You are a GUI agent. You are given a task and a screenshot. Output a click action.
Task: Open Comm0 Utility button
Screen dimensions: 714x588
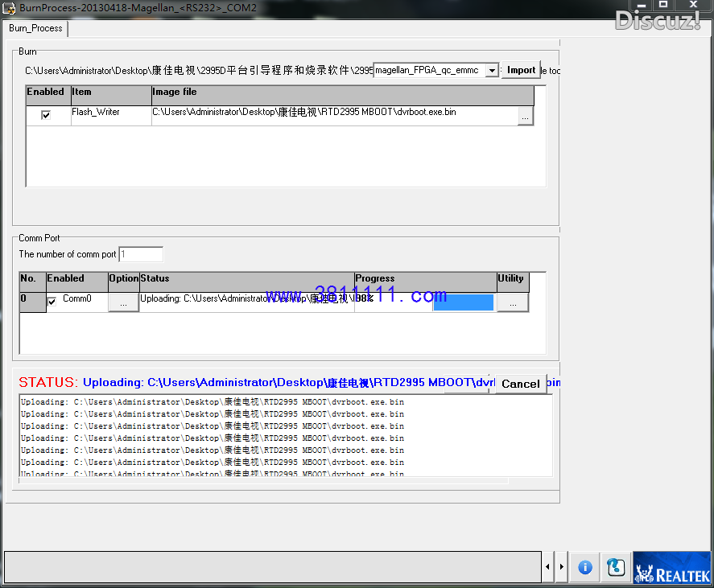pos(513,302)
